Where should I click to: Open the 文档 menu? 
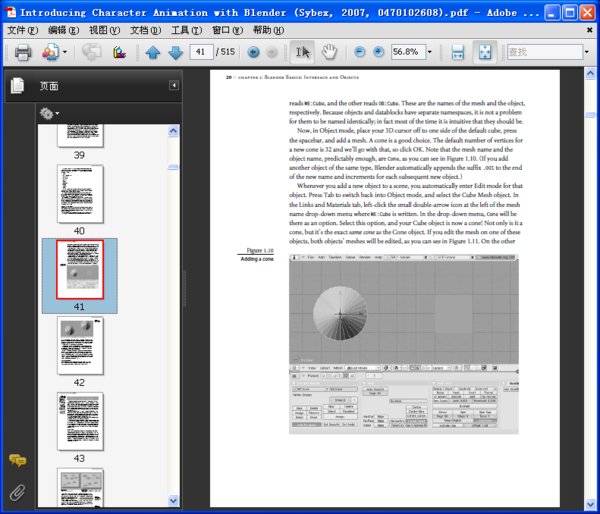[145, 30]
